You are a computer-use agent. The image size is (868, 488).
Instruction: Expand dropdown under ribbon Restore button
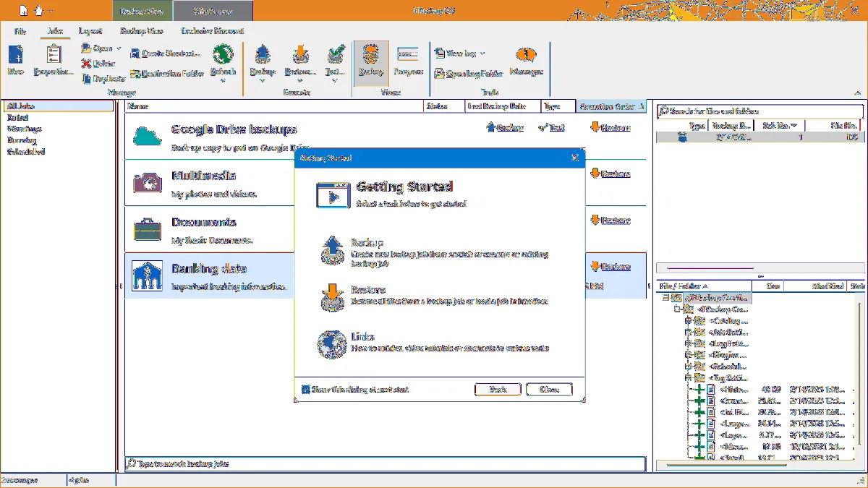pos(300,80)
